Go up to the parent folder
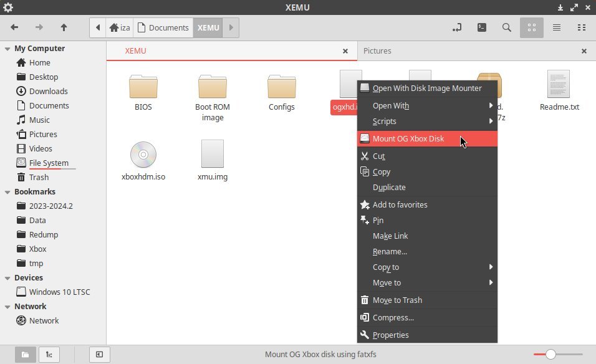This screenshot has width=596, height=364. [x=64, y=27]
